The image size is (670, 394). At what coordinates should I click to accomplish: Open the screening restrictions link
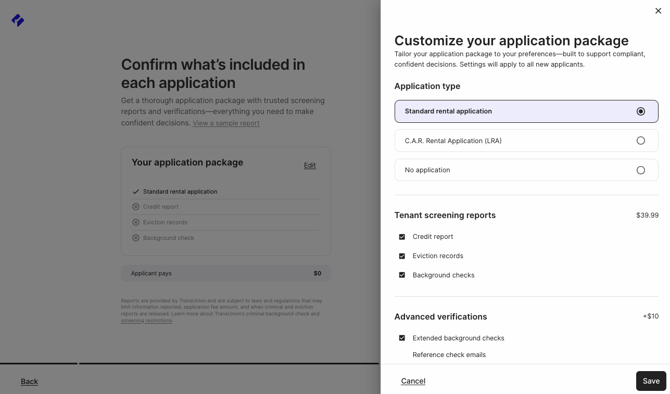147,320
